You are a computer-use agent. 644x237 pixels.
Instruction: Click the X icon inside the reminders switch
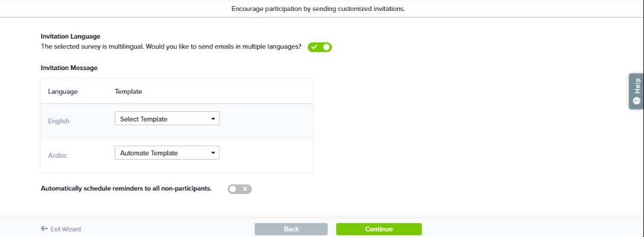[245, 189]
